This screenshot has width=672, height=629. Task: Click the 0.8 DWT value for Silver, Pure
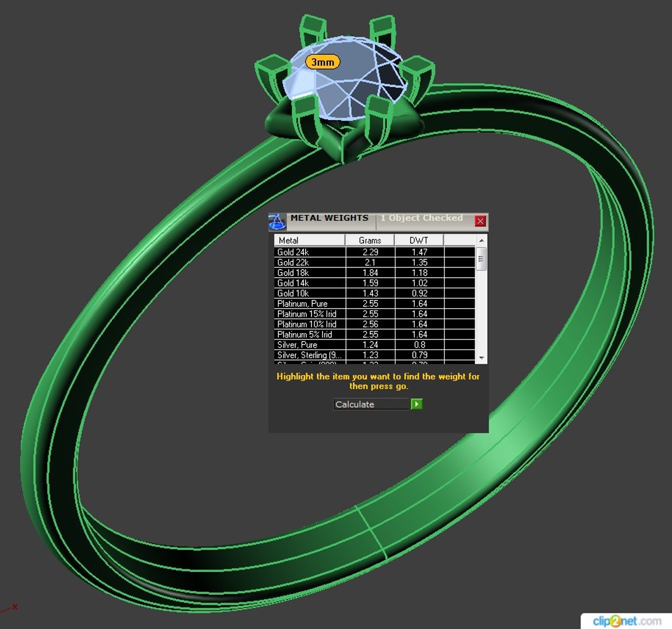tap(420, 345)
